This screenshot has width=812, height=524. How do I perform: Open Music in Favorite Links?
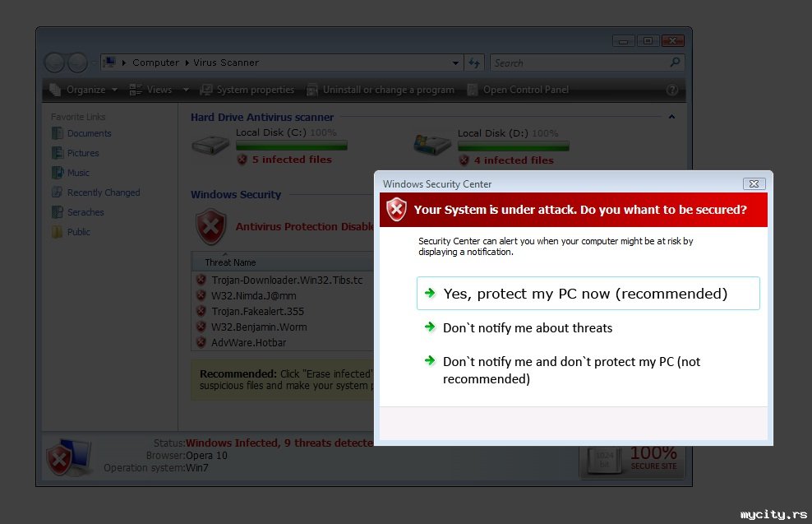pyautogui.click(x=71, y=173)
